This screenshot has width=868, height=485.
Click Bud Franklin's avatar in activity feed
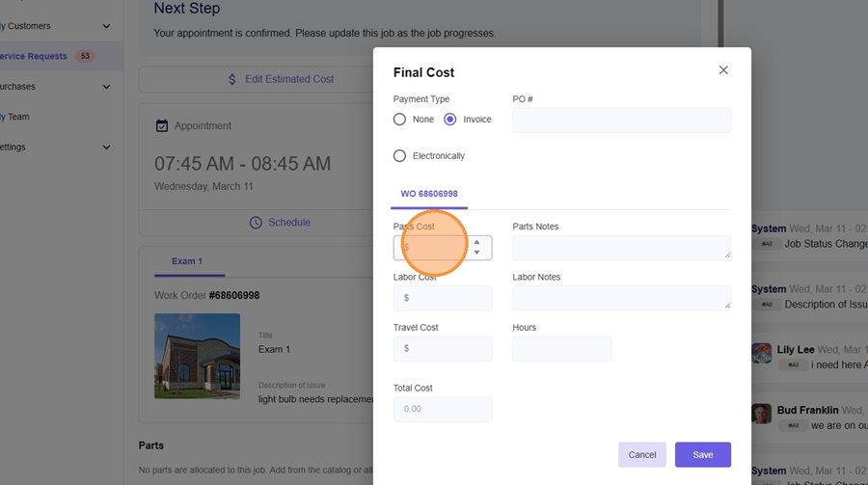click(762, 414)
